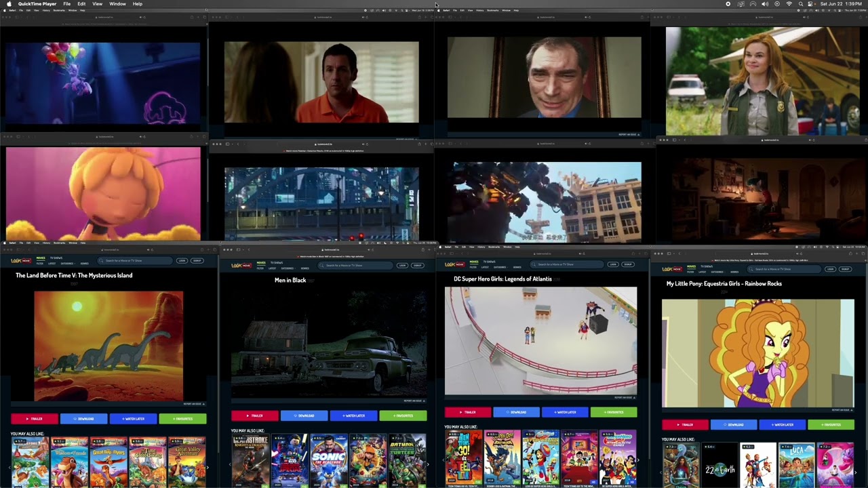Open the Wi-Fi status menu
This screenshot has width=868, height=488.
pos(789,4)
